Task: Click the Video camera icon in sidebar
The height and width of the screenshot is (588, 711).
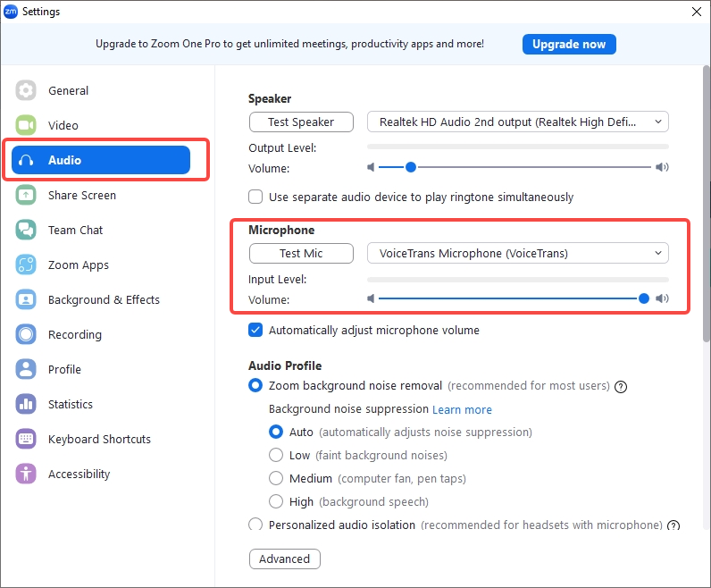Action: pos(26,125)
